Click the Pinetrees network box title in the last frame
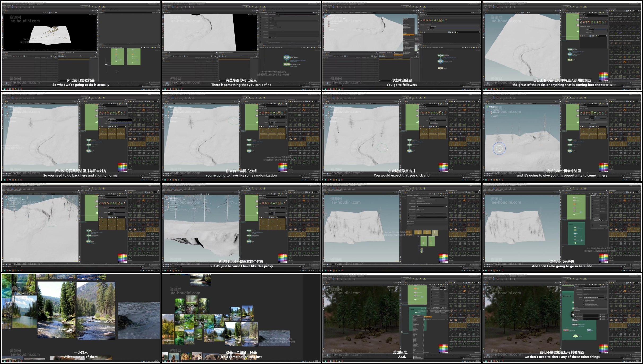The image size is (643, 364). [566, 296]
